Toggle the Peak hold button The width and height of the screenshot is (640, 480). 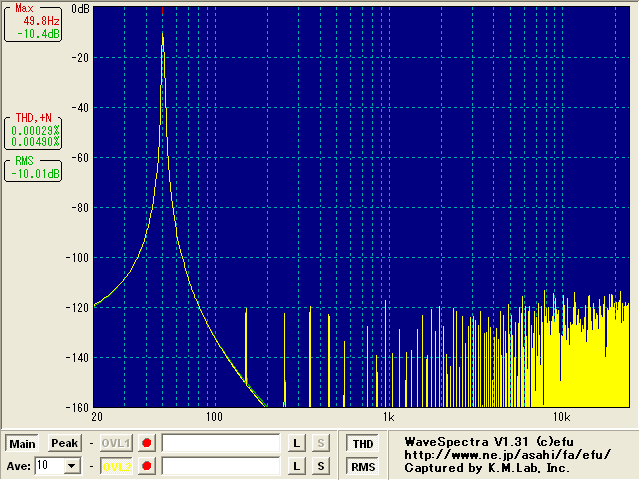64,443
